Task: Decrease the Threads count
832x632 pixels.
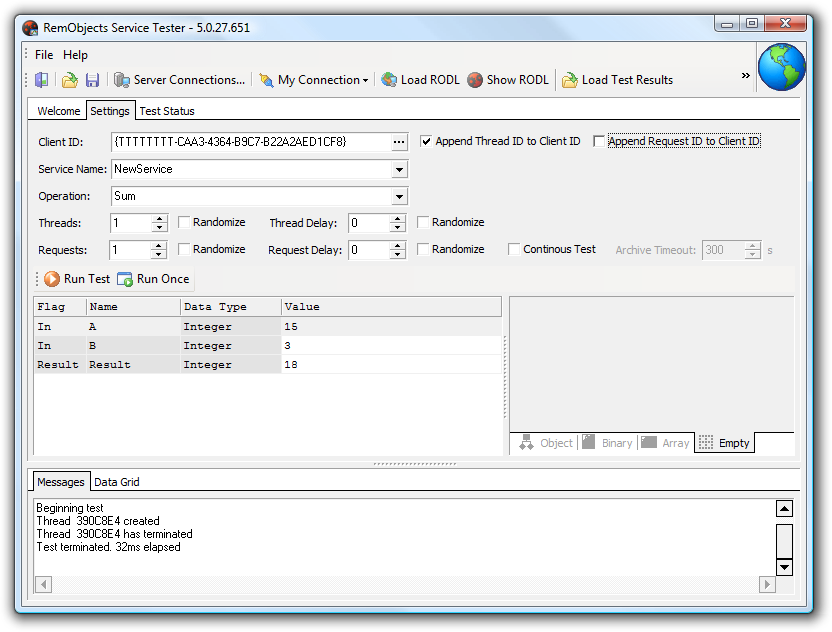Action: point(159,228)
